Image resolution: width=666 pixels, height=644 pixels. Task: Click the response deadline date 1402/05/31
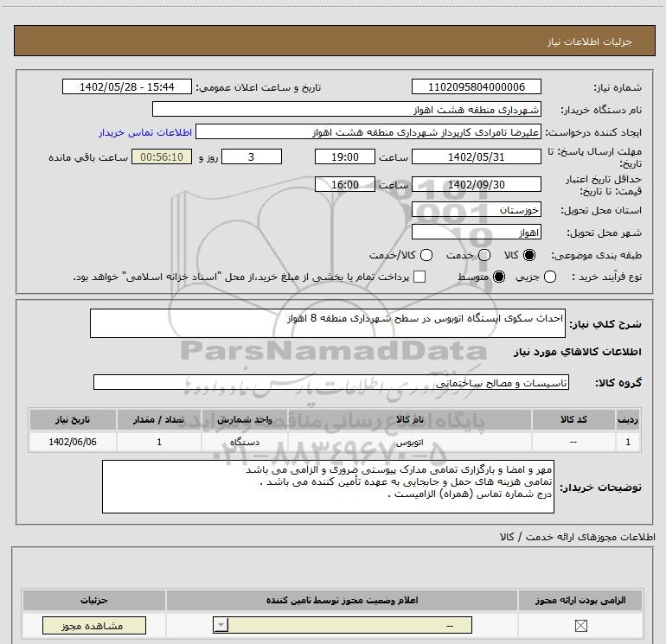[476, 156]
